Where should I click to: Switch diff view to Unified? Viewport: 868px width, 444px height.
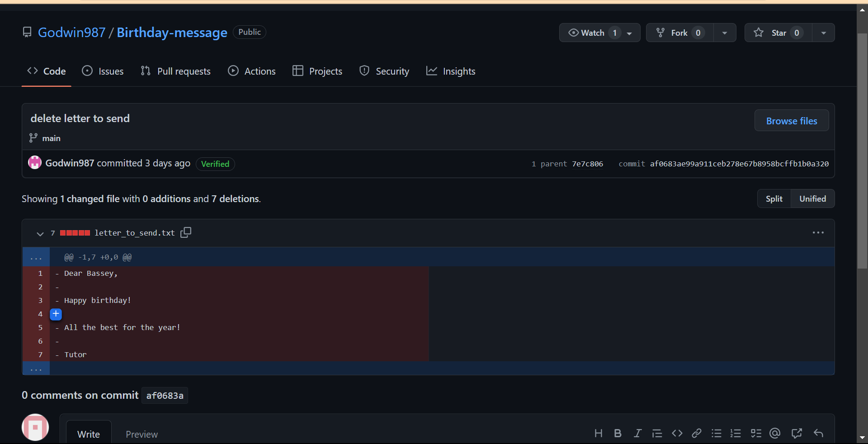pos(812,198)
